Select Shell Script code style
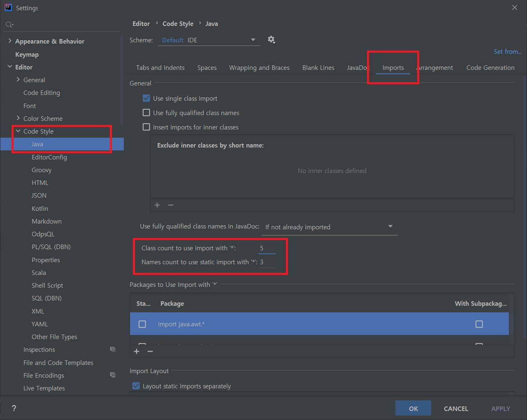The image size is (527, 420). coord(47,285)
